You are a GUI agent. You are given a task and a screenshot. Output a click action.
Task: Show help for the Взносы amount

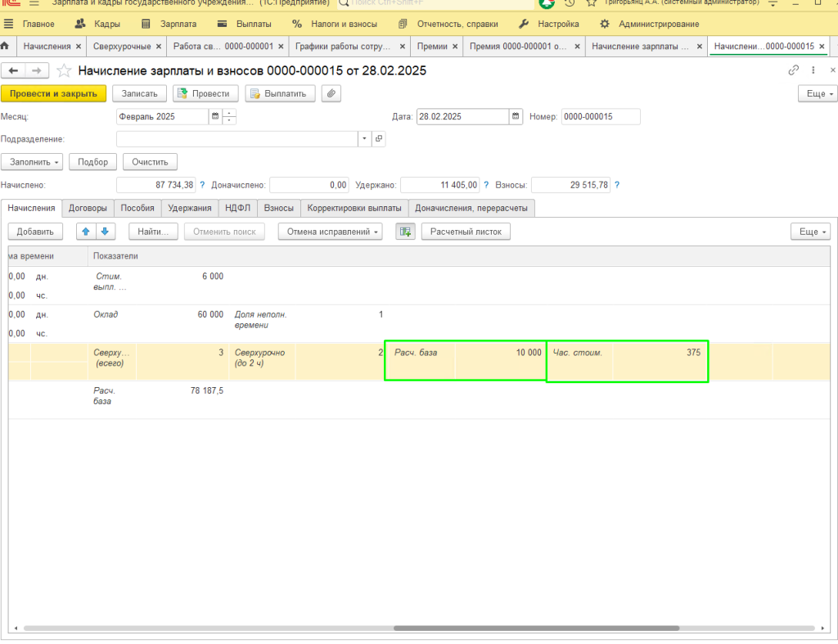point(617,185)
